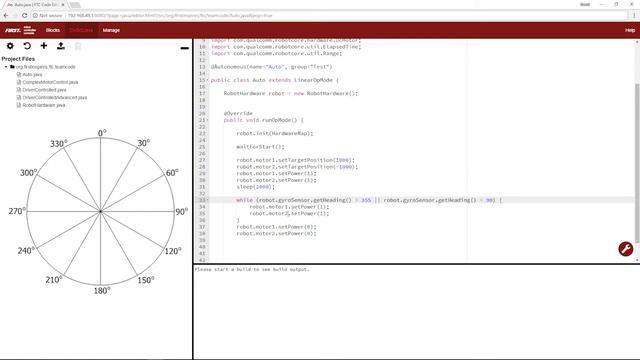Fold the while loop at line 33
Image resolution: width=640 pixels, height=360 pixels.
[x=207, y=200]
